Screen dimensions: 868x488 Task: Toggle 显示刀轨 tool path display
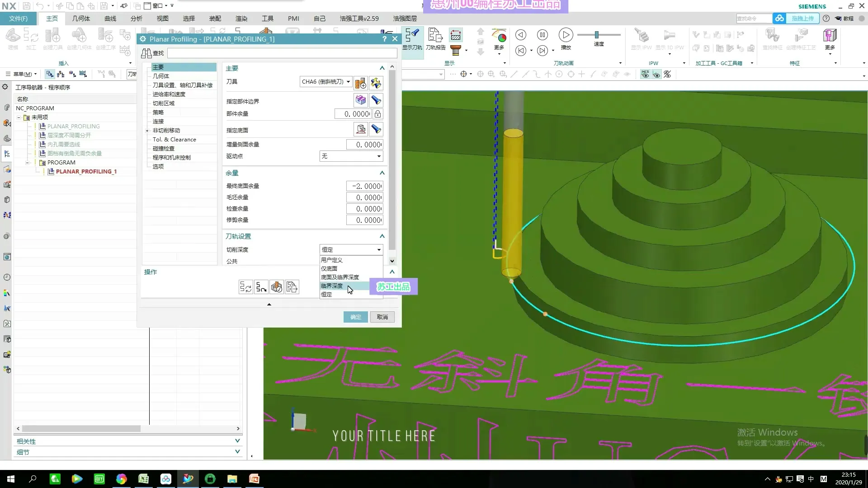412,39
